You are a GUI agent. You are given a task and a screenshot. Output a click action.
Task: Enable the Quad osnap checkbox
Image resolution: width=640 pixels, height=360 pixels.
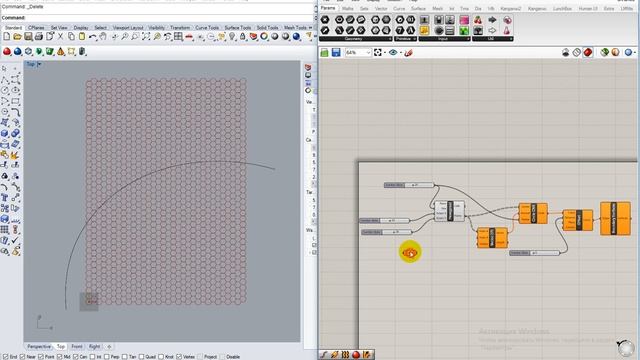click(141, 357)
